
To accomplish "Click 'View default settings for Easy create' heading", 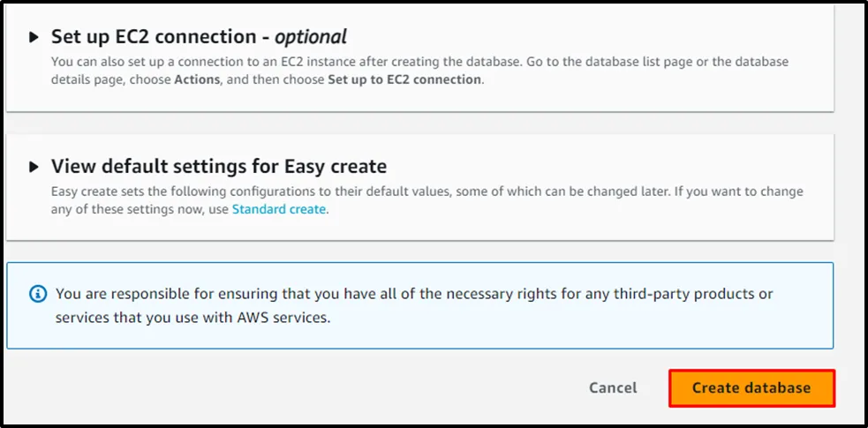I will [219, 167].
